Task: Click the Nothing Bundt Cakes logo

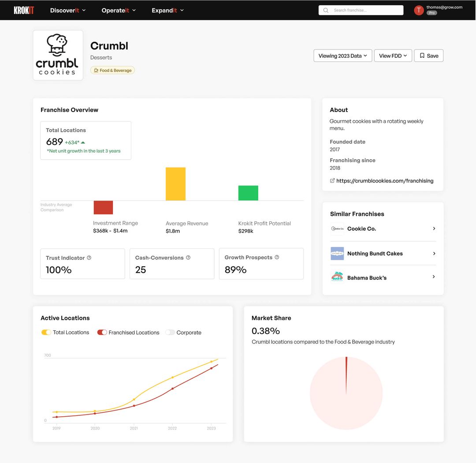Action: coord(337,254)
